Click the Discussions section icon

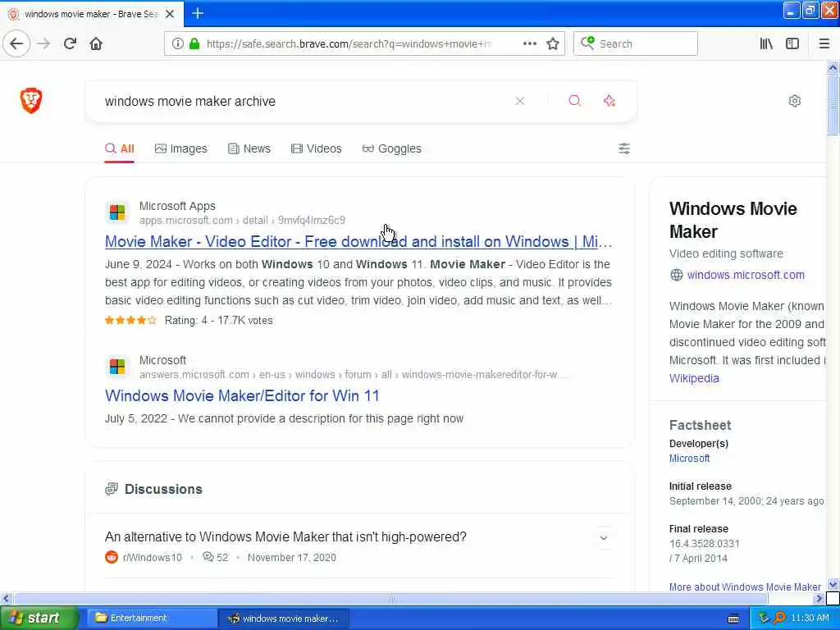[x=112, y=489]
